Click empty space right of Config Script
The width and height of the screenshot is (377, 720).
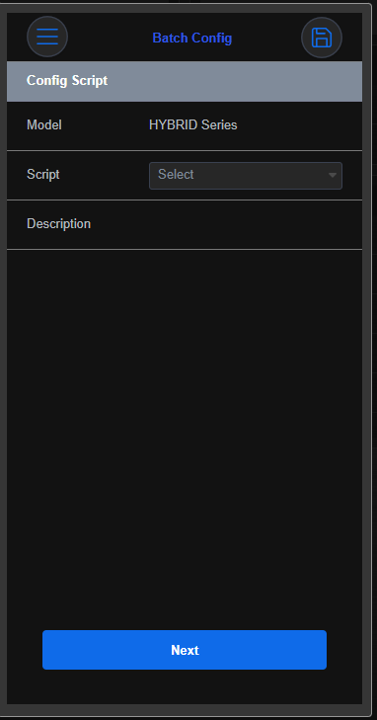[234, 81]
